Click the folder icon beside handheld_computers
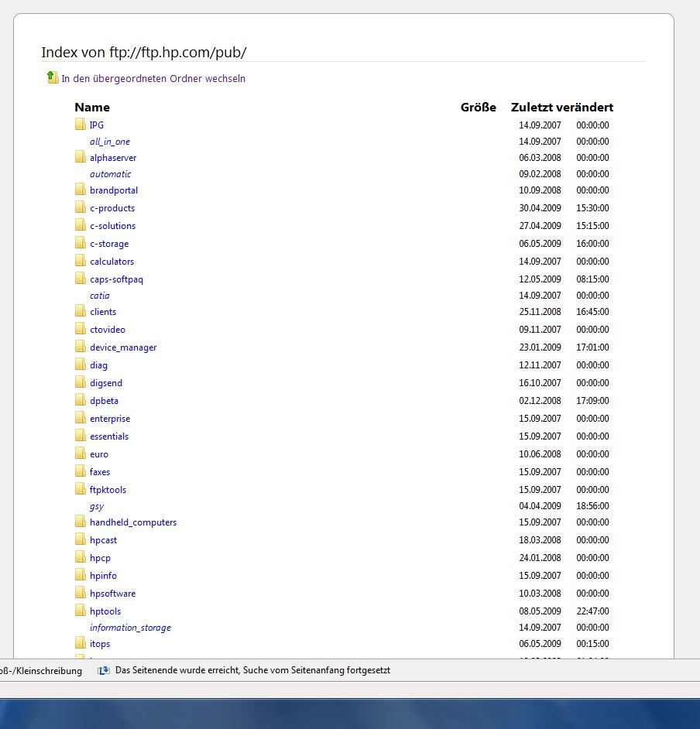Screen dimensions: 700x729 [81, 521]
